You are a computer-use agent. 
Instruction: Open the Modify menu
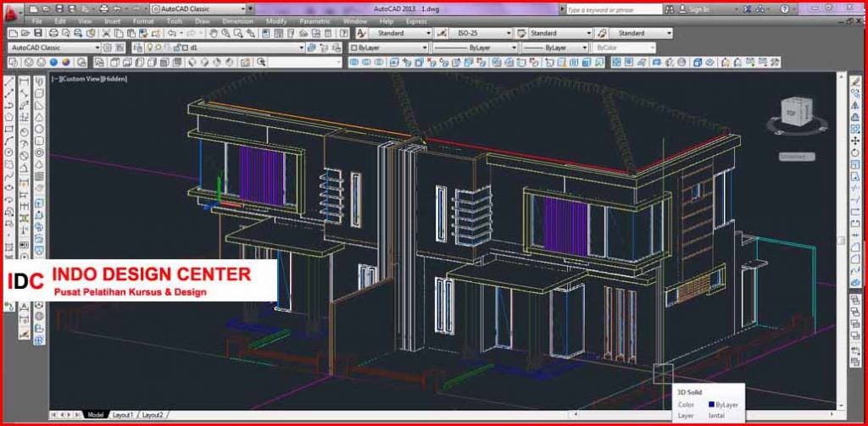point(276,21)
